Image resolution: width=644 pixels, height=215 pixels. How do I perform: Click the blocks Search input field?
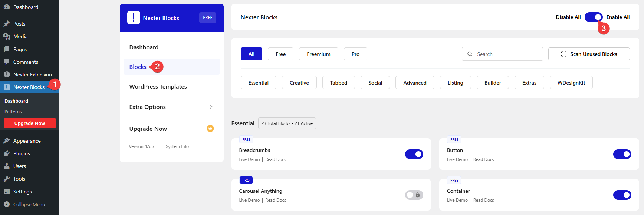(502, 54)
